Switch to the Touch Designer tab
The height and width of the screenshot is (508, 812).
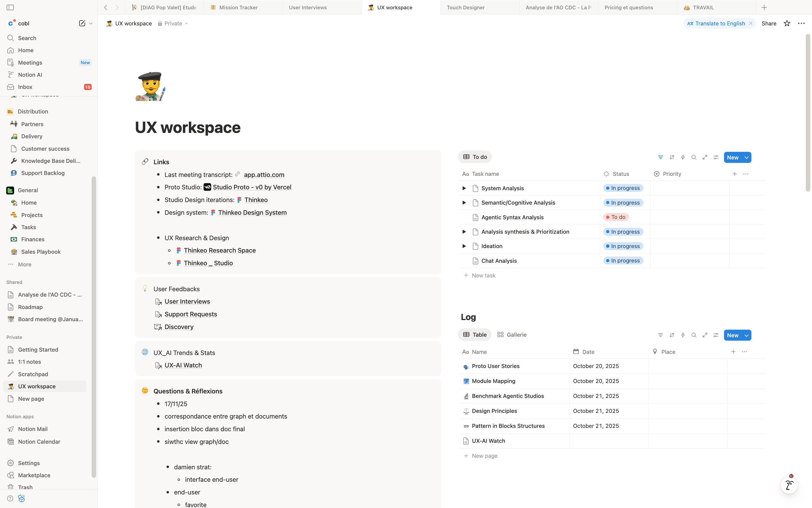pyautogui.click(x=480, y=7)
